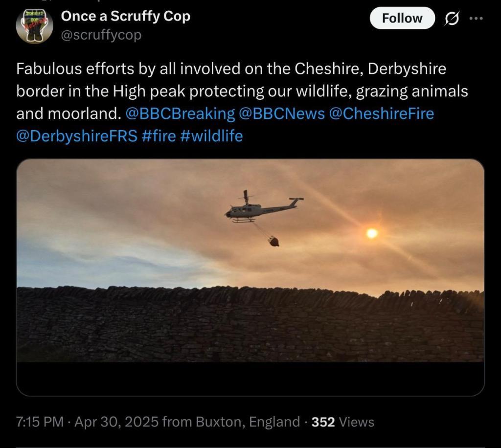Browse the #wildlife hashtag
Screen dimensions: 501x448
pyautogui.click(x=211, y=135)
